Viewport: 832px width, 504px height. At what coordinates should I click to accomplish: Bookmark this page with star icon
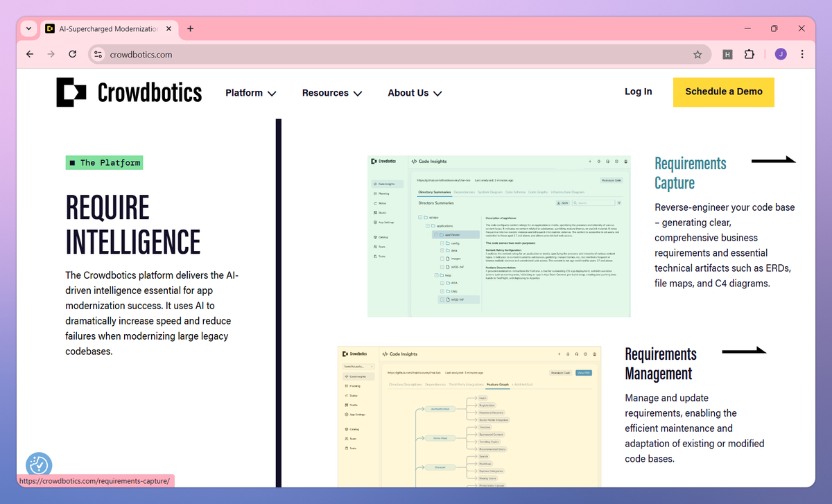point(697,54)
